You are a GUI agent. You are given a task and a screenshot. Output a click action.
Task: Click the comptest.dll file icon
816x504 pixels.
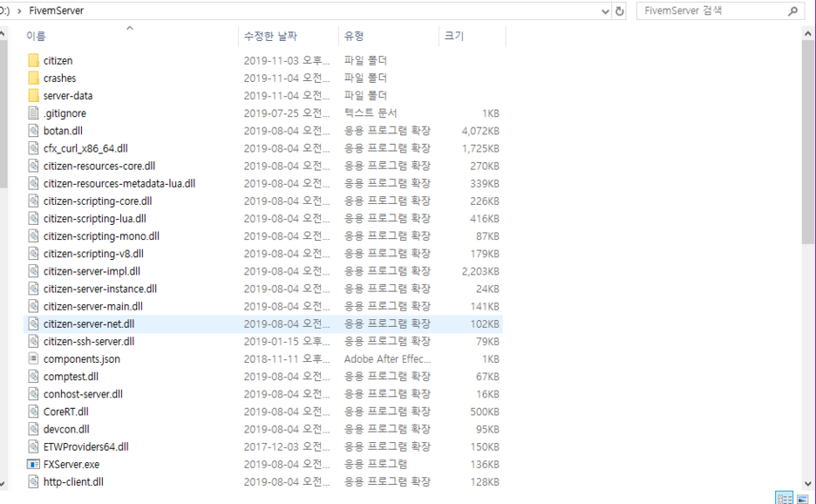[x=33, y=376]
